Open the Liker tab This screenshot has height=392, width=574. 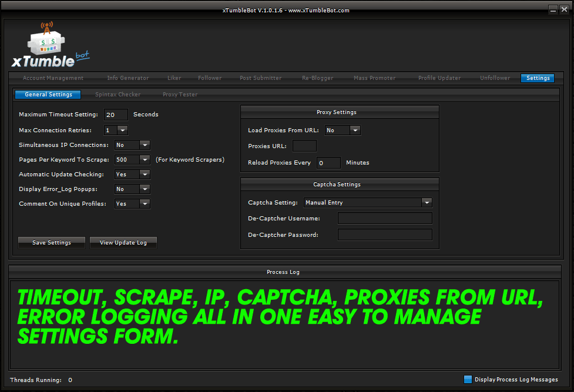tap(174, 78)
